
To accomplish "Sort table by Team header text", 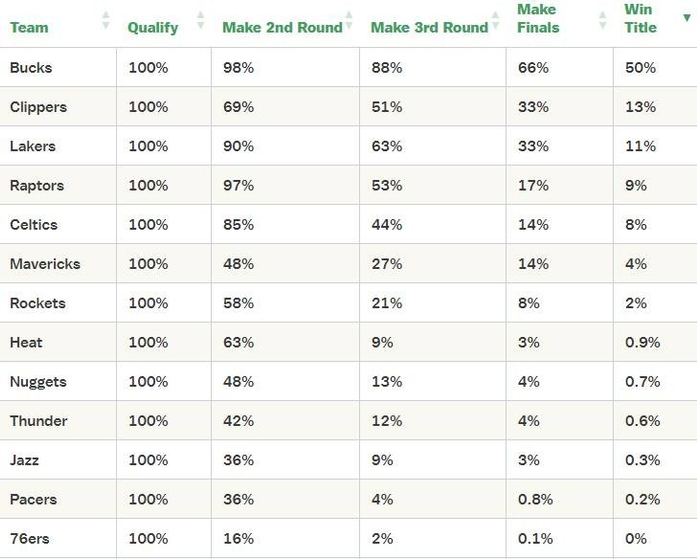I will (x=29, y=27).
